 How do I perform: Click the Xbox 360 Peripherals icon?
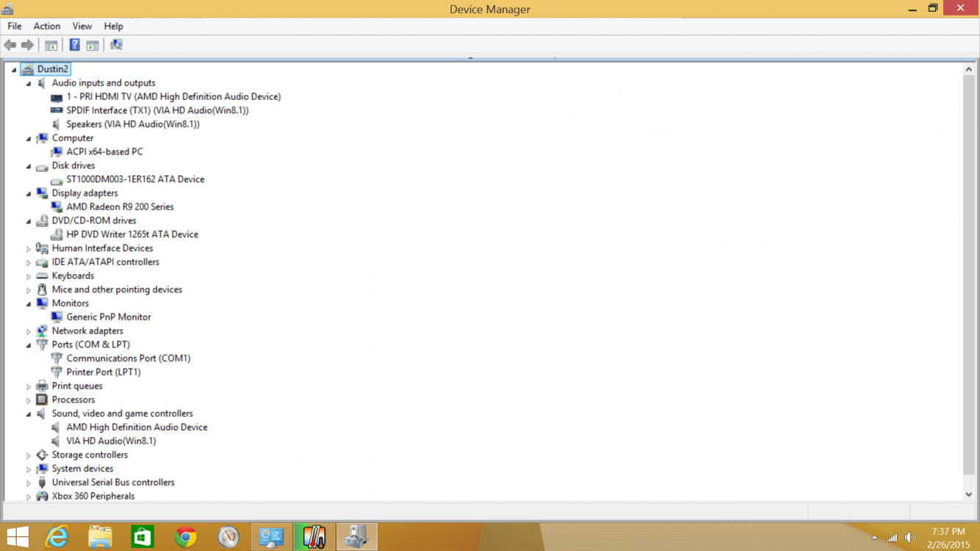tap(42, 496)
